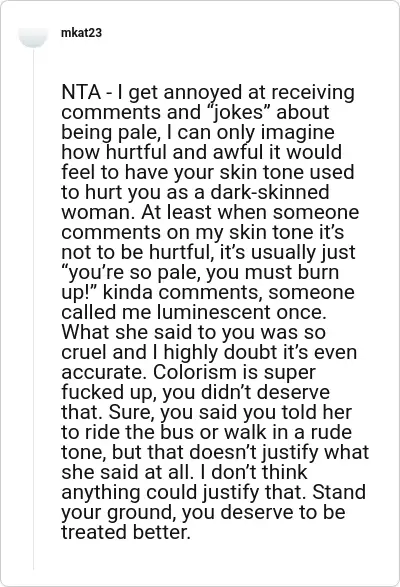400x587 pixels.
Task: Select the phrase "how hurtful and awful"
Action: [152, 152]
